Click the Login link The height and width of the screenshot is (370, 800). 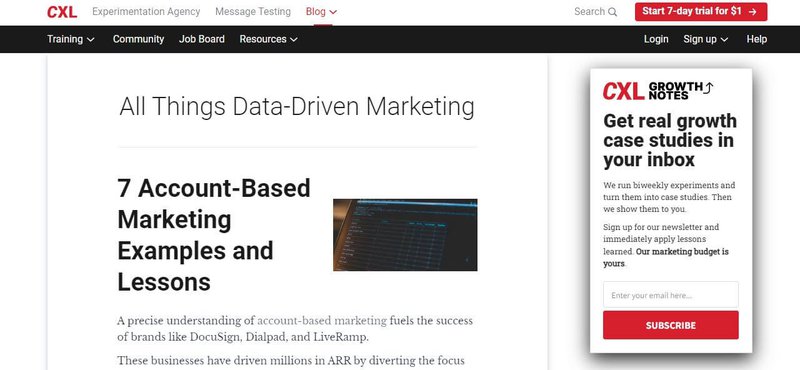656,39
